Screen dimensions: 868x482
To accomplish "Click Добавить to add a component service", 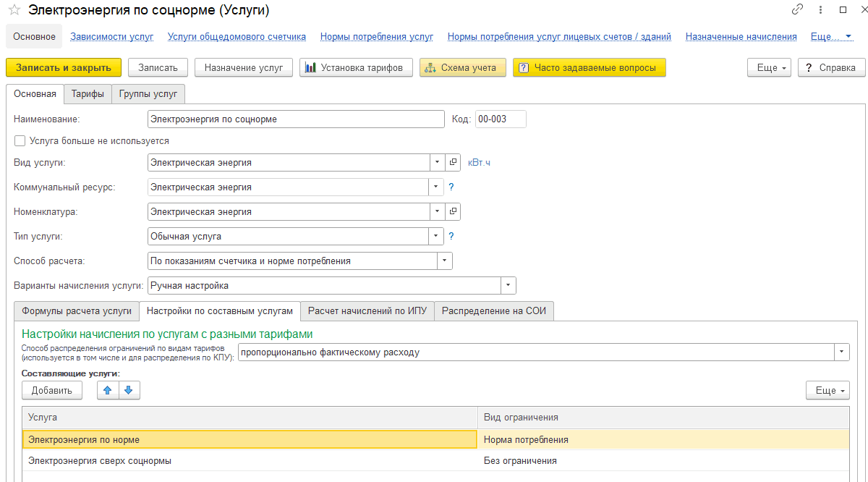I will coord(52,391).
